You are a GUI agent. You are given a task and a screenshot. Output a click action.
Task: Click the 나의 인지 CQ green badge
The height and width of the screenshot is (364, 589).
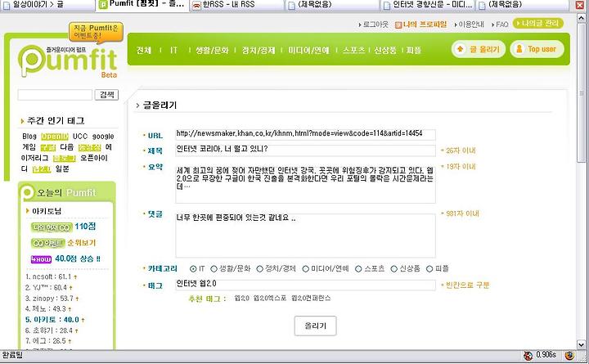coord(51,227)
